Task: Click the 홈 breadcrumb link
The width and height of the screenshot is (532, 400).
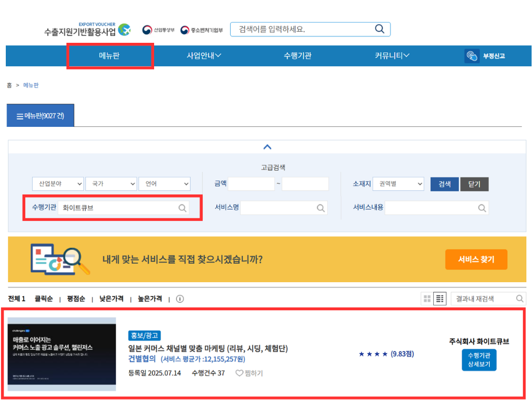Action: point(9,85)
